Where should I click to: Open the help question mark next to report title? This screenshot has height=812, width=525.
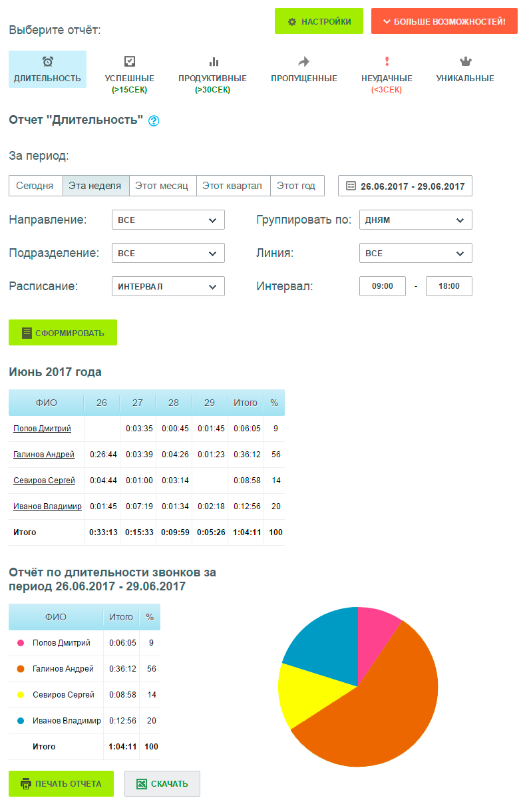[154, 120]
